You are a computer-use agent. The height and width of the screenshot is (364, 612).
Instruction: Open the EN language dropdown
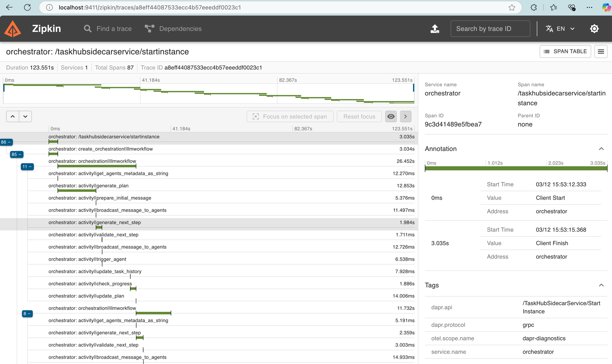pos(560,29)
